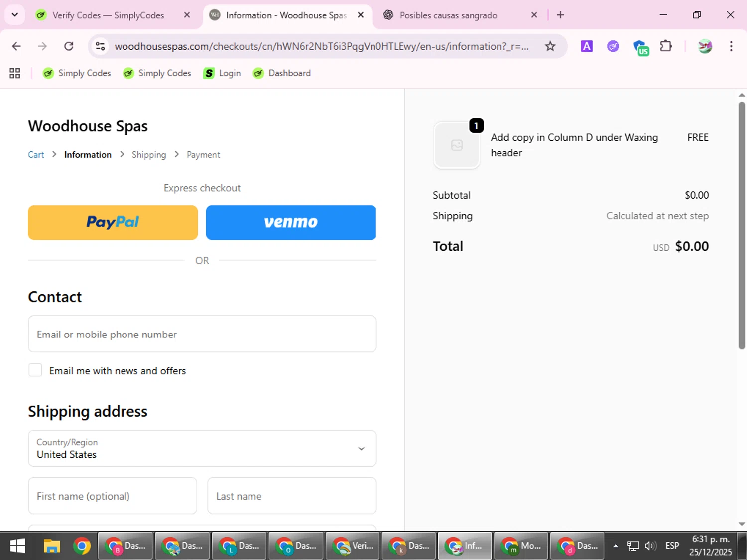Open the taskbar clock and date
The image size is (747, 560).
[x=711, y=546]
